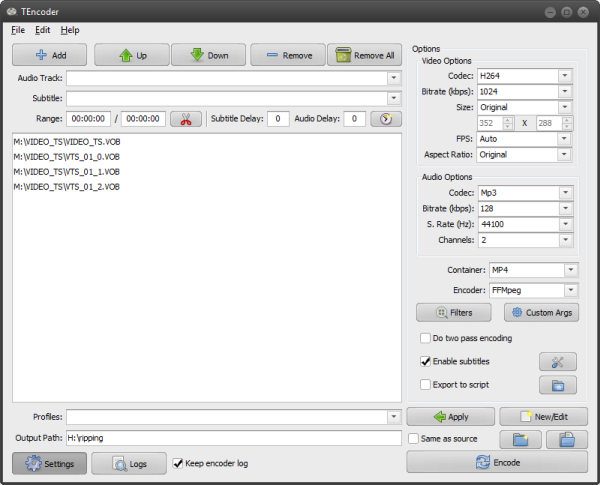Click the TEncoder title bar app icon

click(x=12, y=11)
